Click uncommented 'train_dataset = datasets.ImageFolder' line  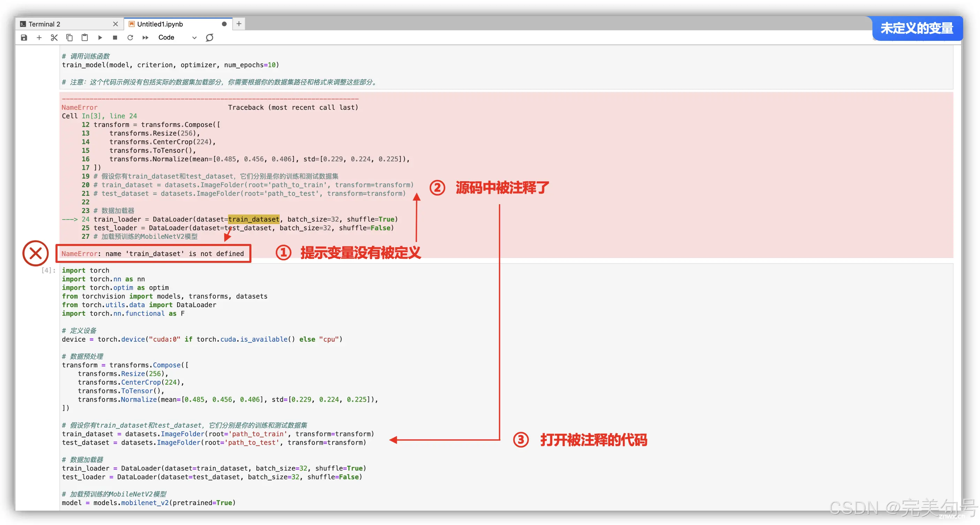click(218, 434)
